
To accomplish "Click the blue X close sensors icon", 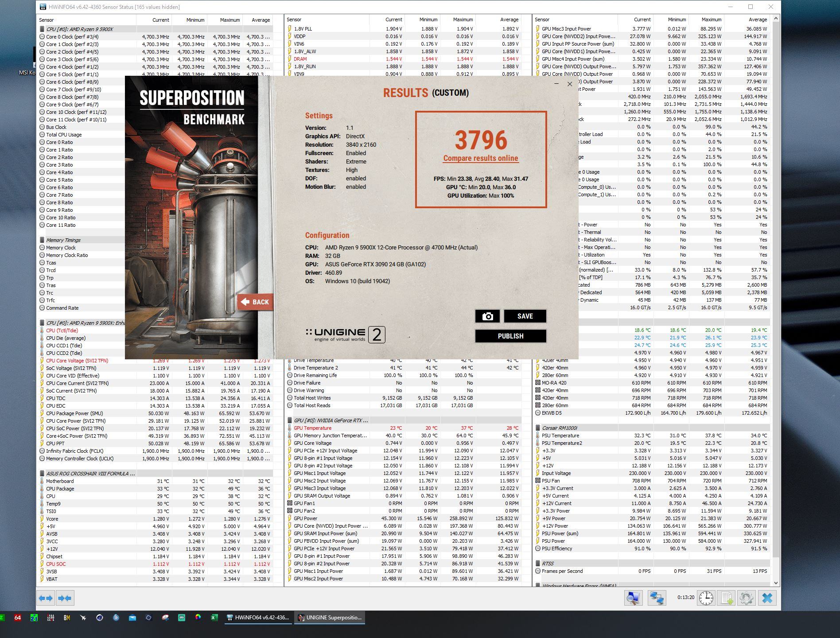I will (767, 598).
